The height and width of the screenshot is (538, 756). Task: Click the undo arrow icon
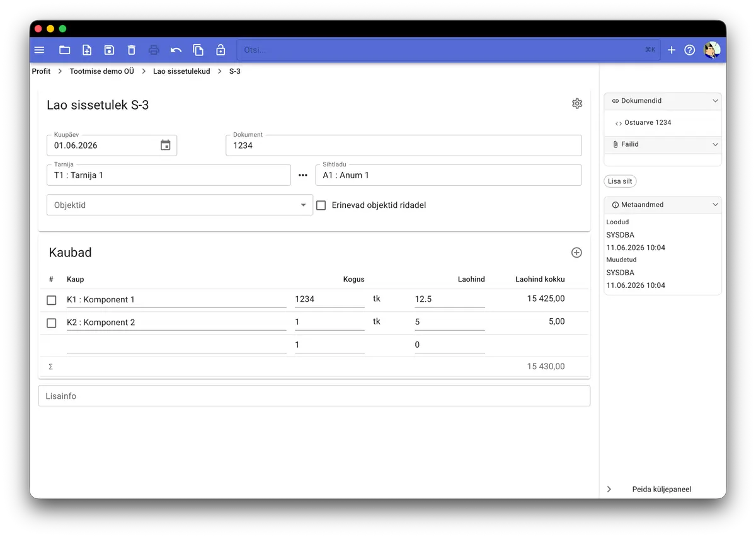coord(176,50)
